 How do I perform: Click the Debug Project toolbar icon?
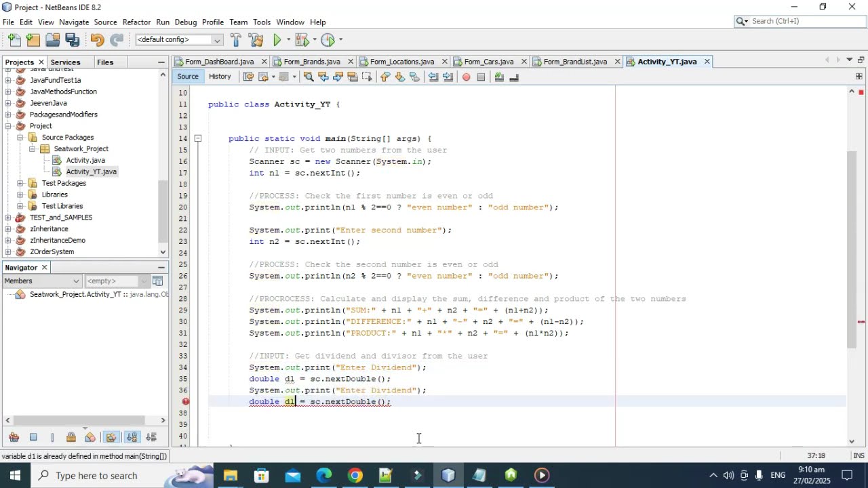[x=302, y=40]
